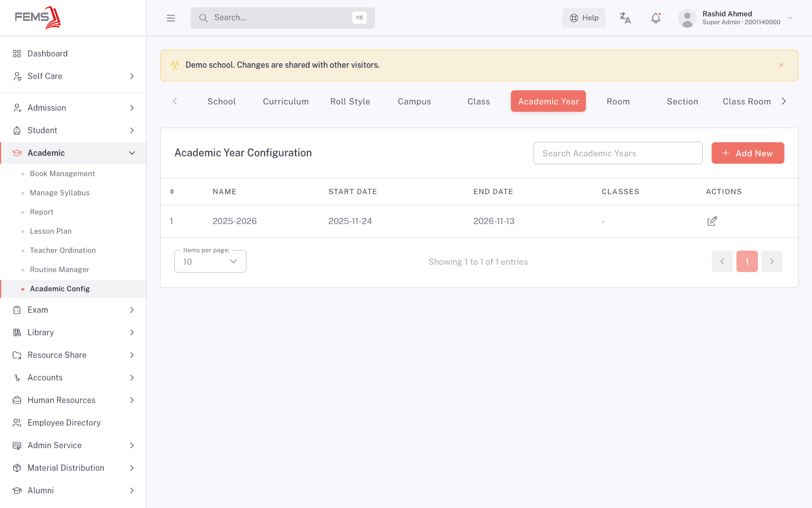Expand the Material Distribution chevron
Viewport: 812px width, 508px height.
132,468
